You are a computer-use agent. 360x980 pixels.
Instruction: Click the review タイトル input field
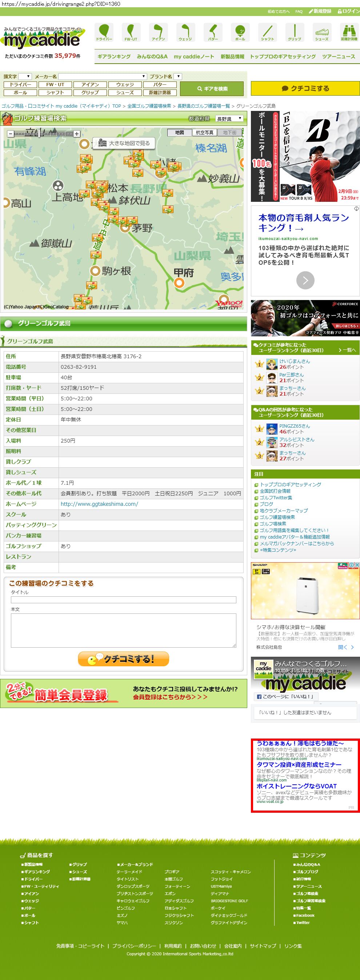coord(123,600)
